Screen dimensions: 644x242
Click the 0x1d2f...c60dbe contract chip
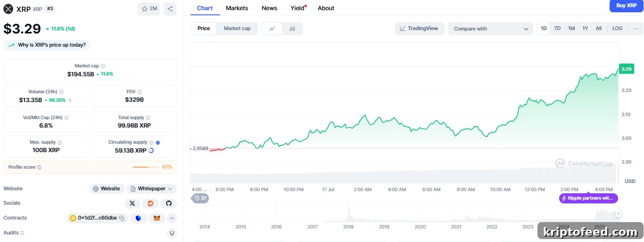tap(97, 218)
